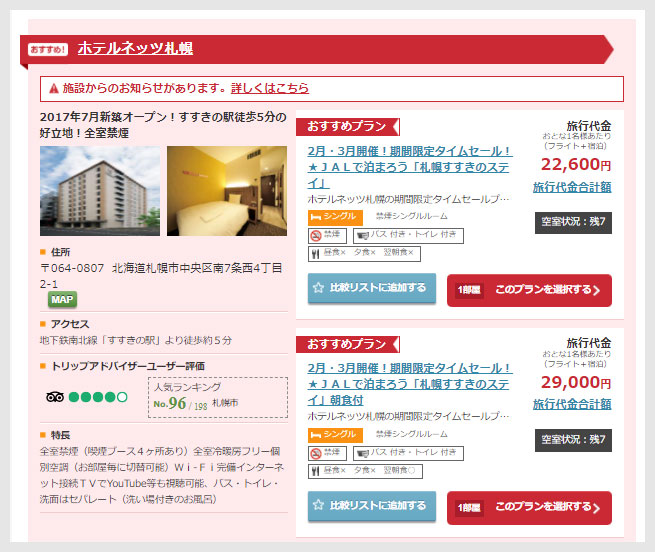Click the 人気ランキング No.96 box
Screen dimensions: 655x552
click(x=218, y=397)
